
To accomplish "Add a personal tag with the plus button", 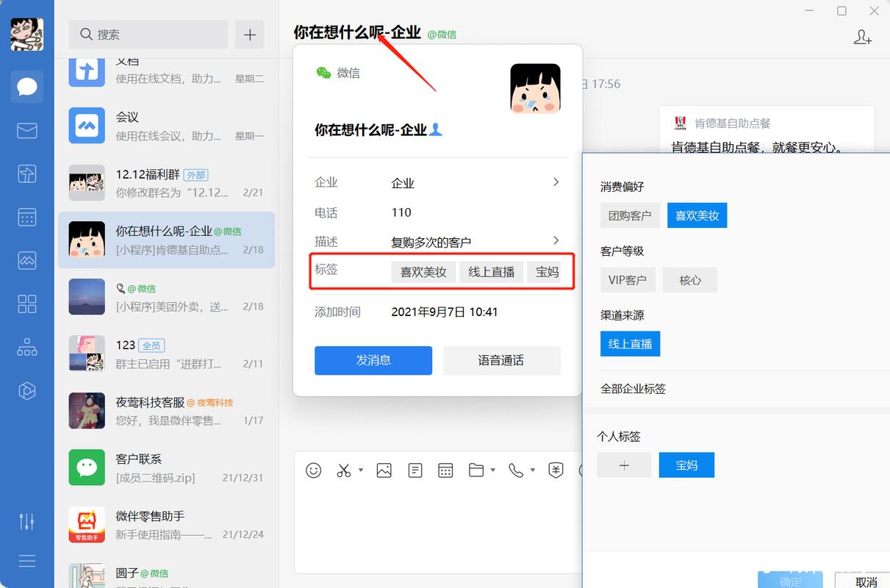I will pyautogui.click(x=624, y=465).
